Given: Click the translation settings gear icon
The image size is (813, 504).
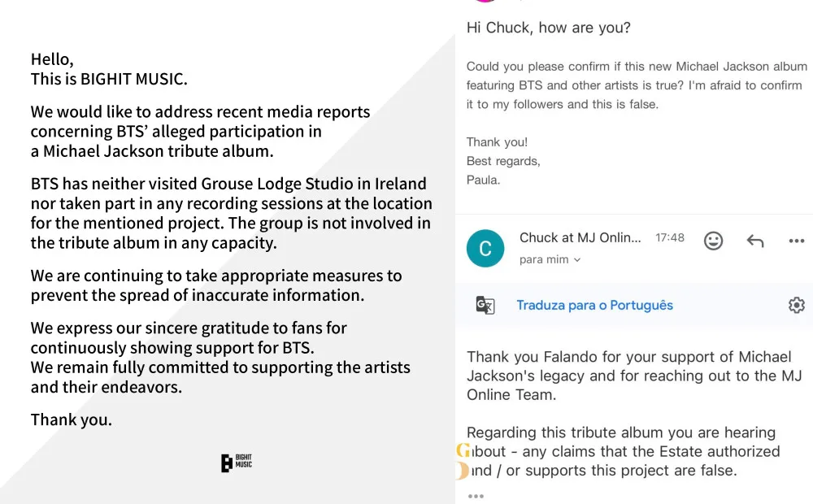Looking at the screenshot, I should pyautogui.click(x=796, y=305).
